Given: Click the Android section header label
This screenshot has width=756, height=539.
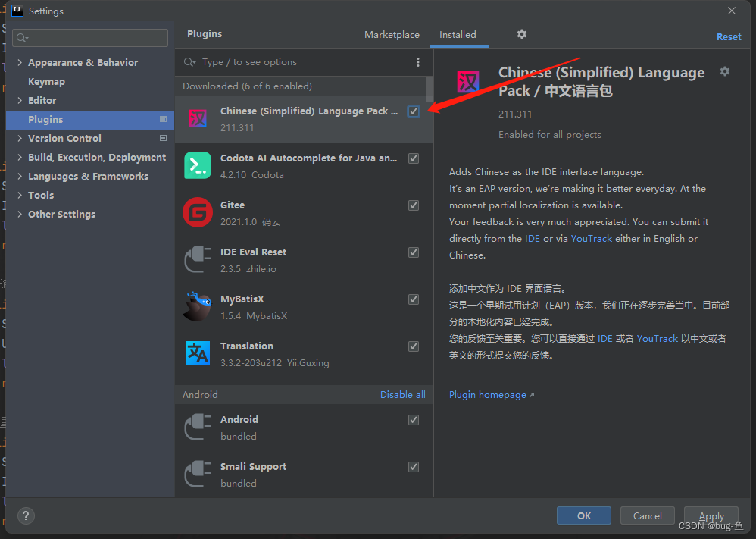Looking at the screenshot, I should (x=200, y=395).
